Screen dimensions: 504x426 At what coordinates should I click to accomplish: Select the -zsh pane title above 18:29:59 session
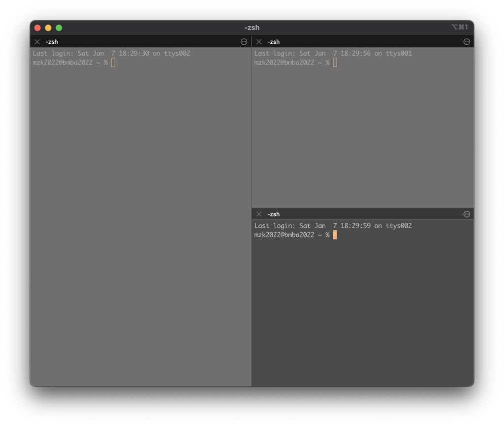pos(274,214)
